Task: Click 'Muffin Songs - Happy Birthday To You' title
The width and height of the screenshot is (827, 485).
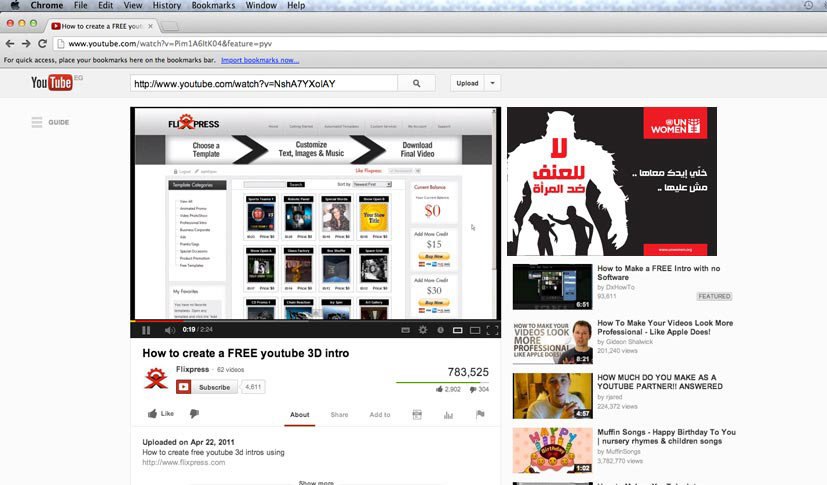Action: [x=666, y=436]
